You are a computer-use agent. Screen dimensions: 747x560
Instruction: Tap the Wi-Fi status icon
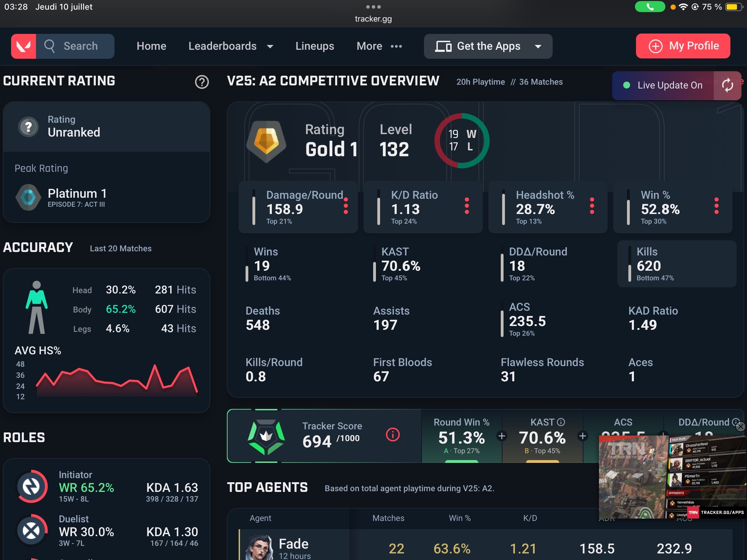[683, 7]
